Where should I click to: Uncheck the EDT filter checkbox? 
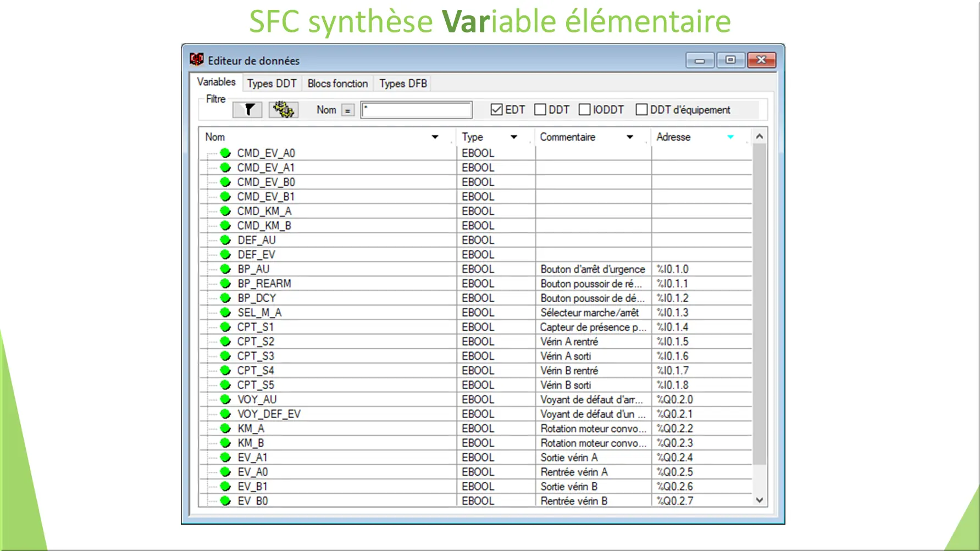495,109
